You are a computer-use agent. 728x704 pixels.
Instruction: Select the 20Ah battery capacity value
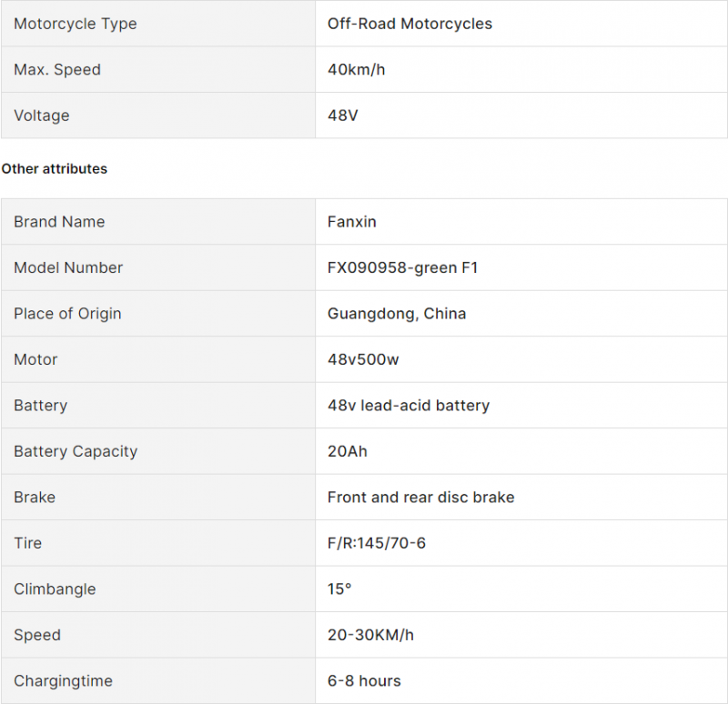pos(348,451)
